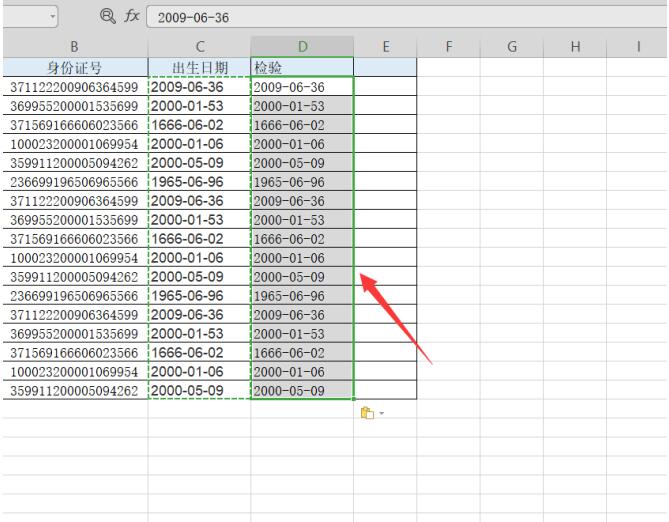Click first 1666-06-02 in column C

tap(200, 125)
